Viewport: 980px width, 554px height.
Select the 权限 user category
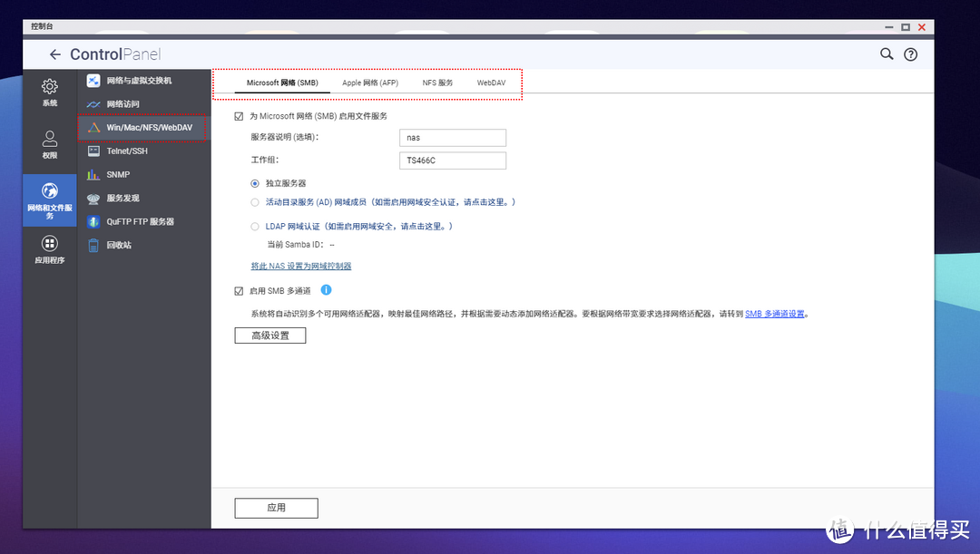pyautogui.click(x=49, y=144)
